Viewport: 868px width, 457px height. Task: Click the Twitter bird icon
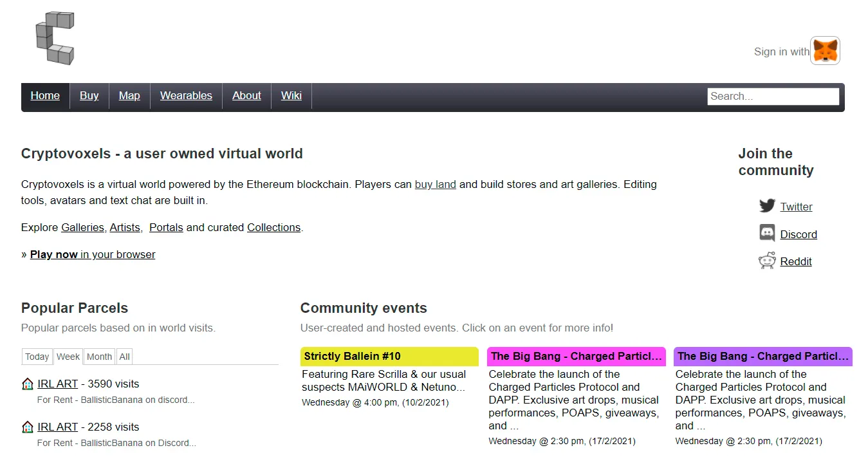[767, 206]
